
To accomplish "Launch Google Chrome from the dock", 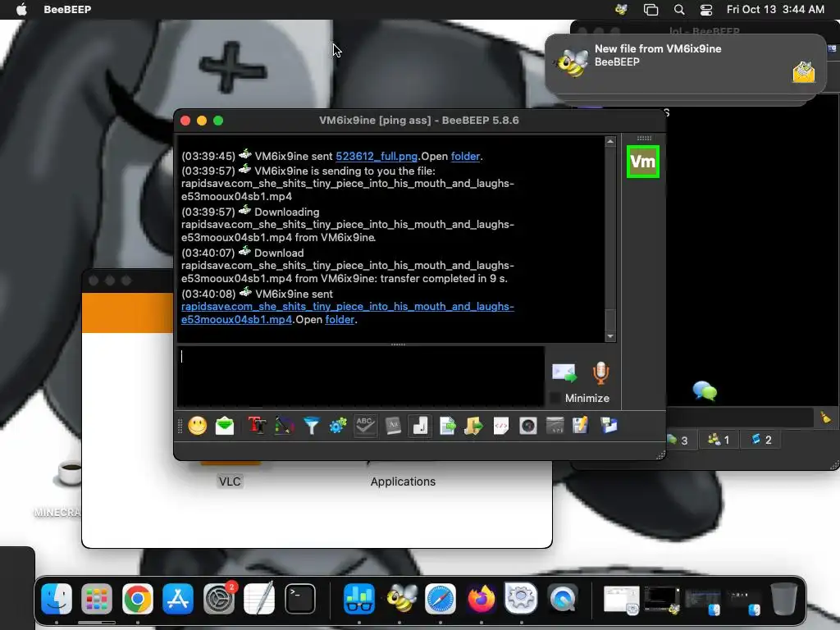I will pyautogui.click(x=137, y=598).
